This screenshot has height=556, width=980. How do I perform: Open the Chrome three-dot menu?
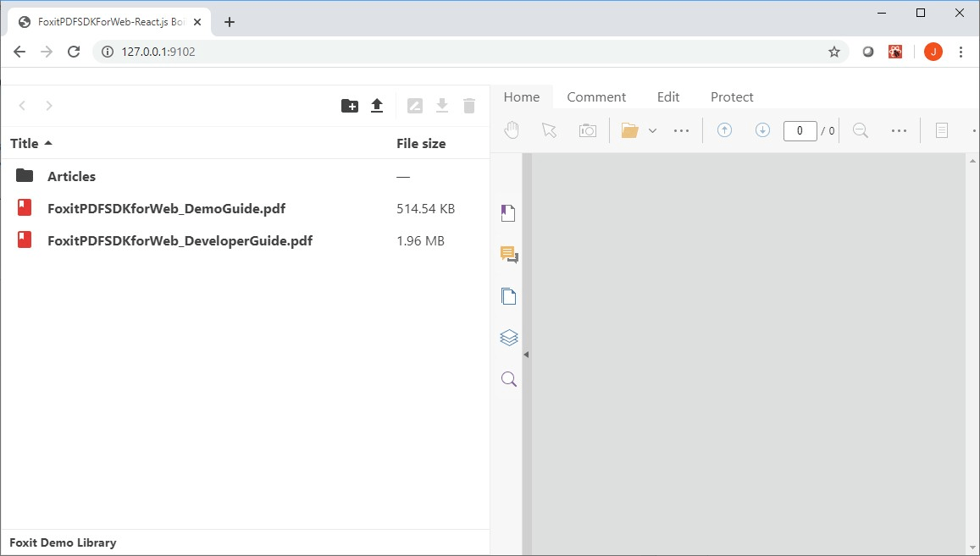coord(961,52)
